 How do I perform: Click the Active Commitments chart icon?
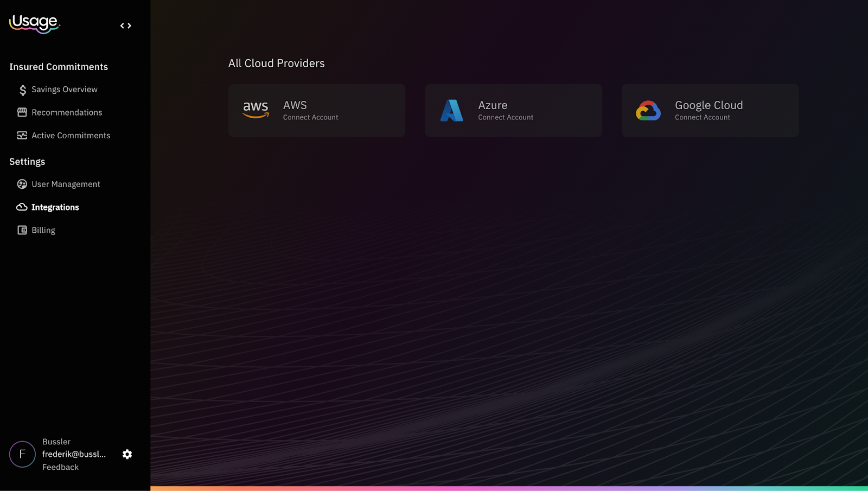pyautogui.click(x=22, y=136)
